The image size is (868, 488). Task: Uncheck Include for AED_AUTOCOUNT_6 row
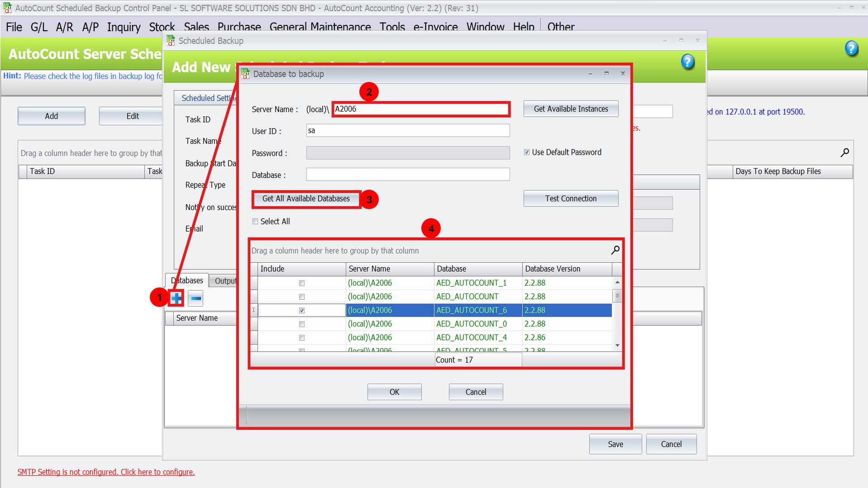click(x=302, y=311)
